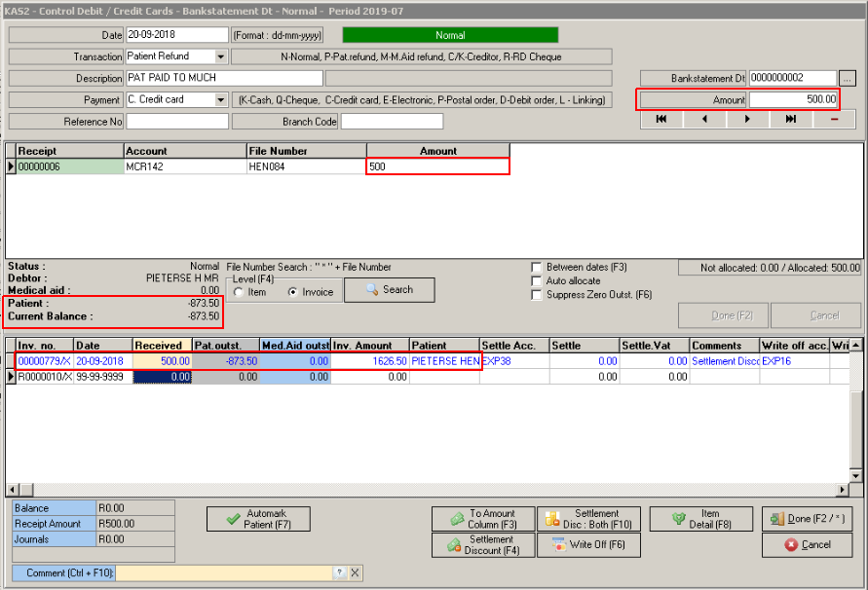Click the Pat.outst. column header
This screenshot has width=868, height=590.
pos(226,346)
